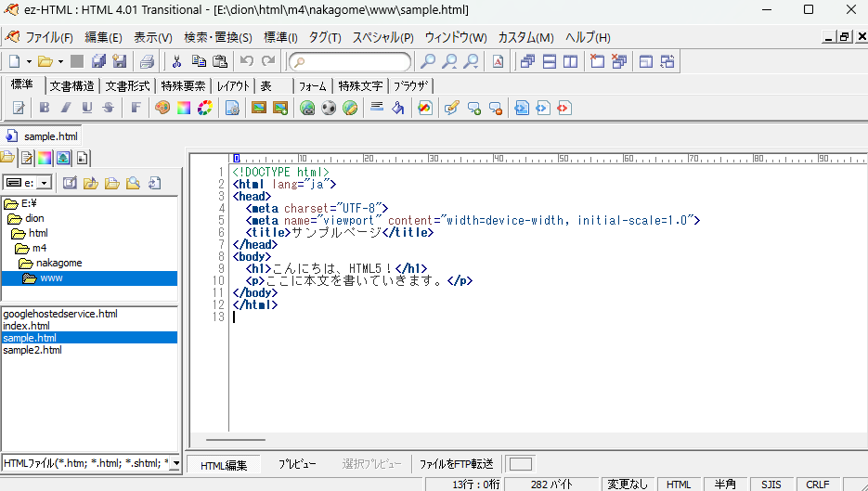Open the color palette painter icon

pyautogui.click(x=162, y=108)
